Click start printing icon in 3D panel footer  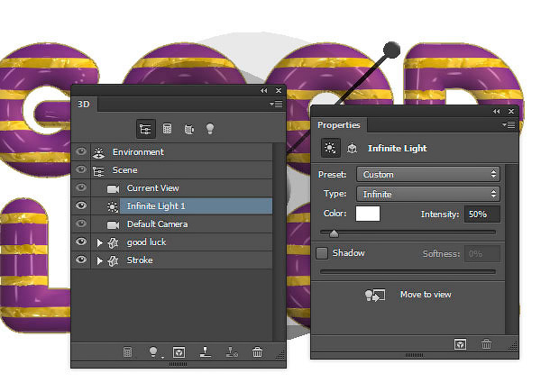206,351
